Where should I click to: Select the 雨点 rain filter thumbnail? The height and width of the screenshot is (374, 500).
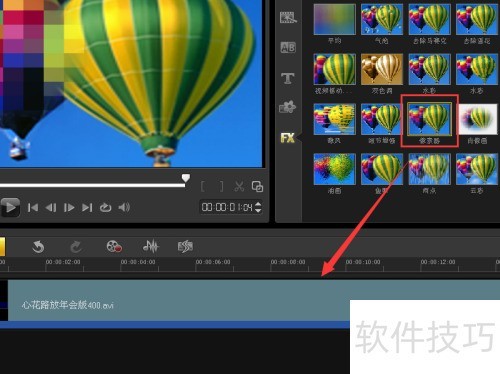[x=430, y=169]
